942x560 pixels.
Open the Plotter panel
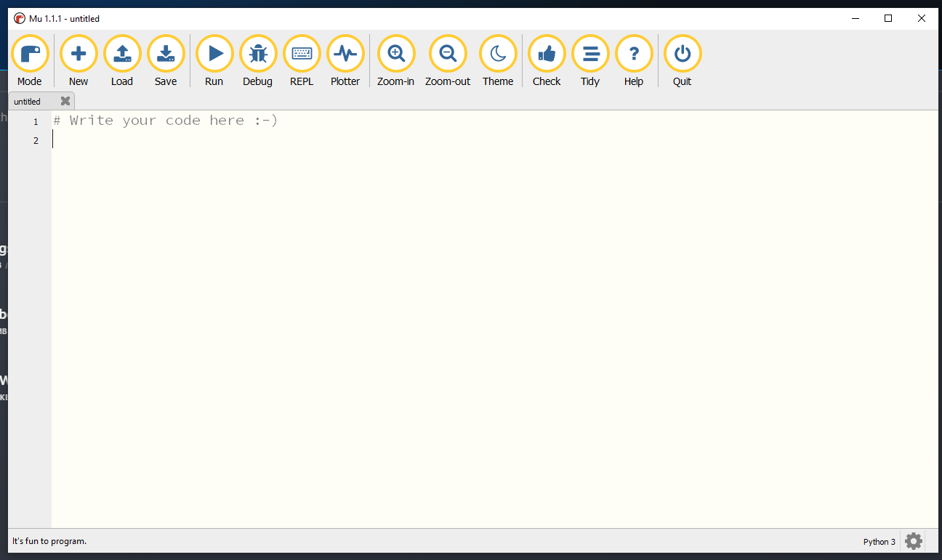click(x=345, y=53)
